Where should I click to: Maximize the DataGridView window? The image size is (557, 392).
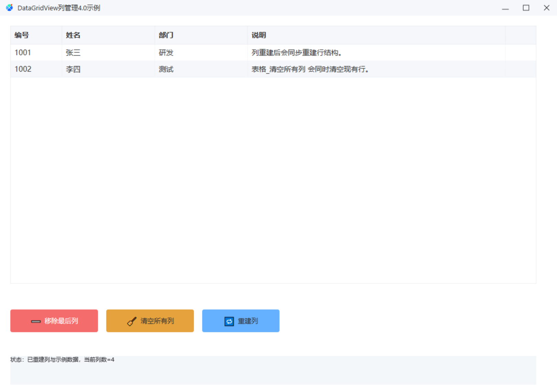coord(526,8)
